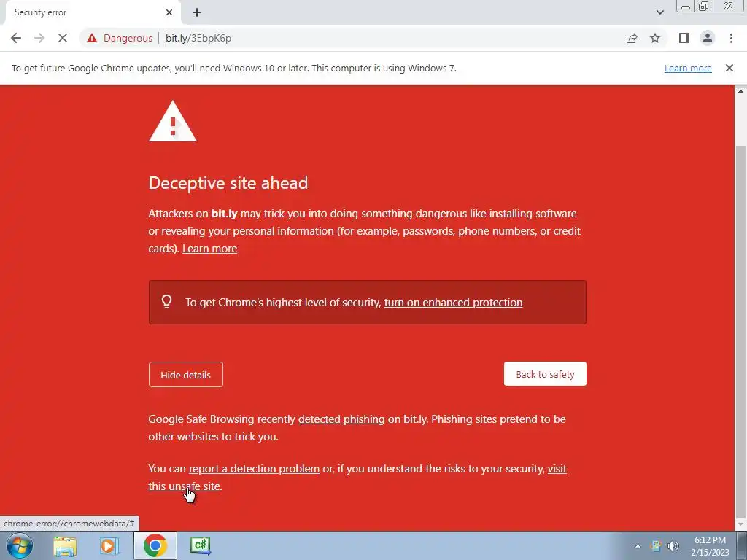Open the clock showing 6:12 PM
This screenshot has width=747, height=560.
(x=710, y=546)
